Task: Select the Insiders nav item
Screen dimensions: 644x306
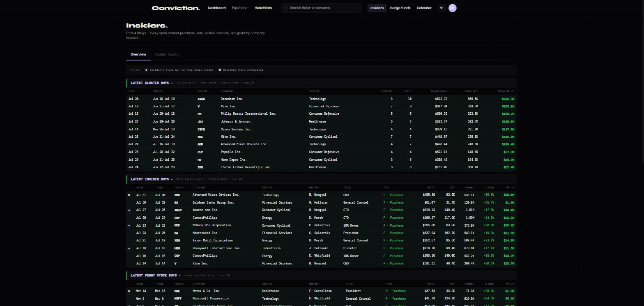Action: pos(377,8)
